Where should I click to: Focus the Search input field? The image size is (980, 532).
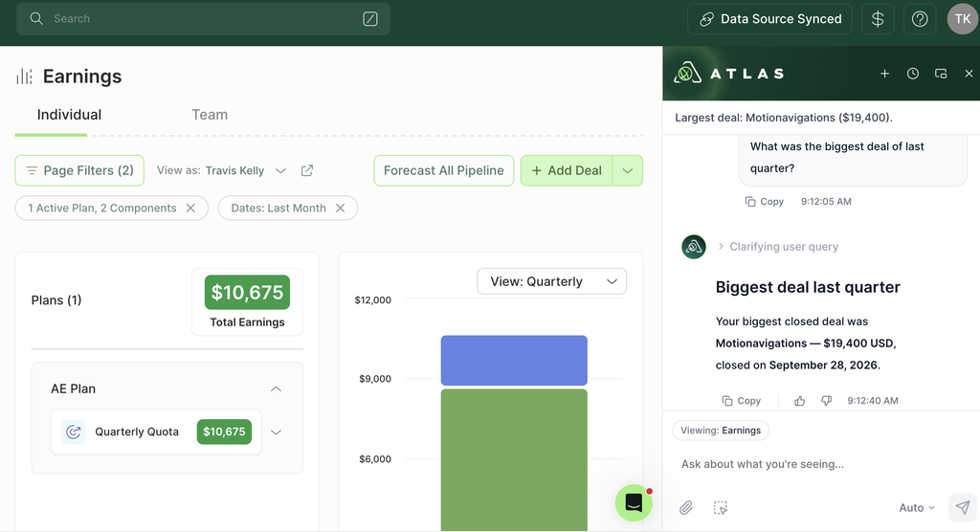(x=203, y=19)
